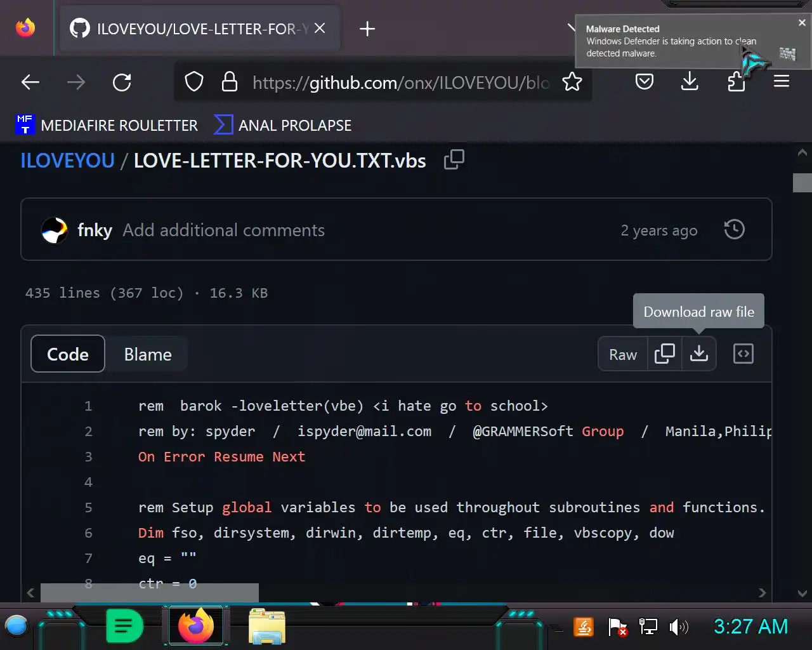
Task: Open the green notes taskbar app
Action: tap(124, 627)
